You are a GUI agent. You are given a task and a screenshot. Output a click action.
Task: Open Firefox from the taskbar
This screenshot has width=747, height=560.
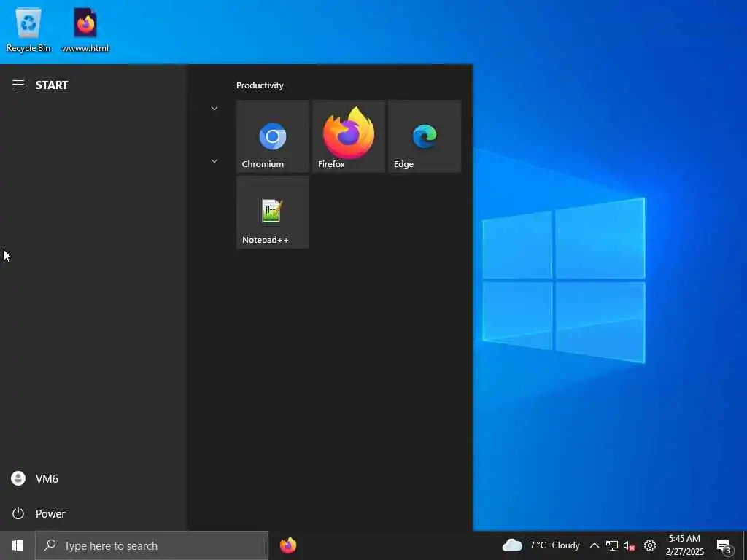287,545
